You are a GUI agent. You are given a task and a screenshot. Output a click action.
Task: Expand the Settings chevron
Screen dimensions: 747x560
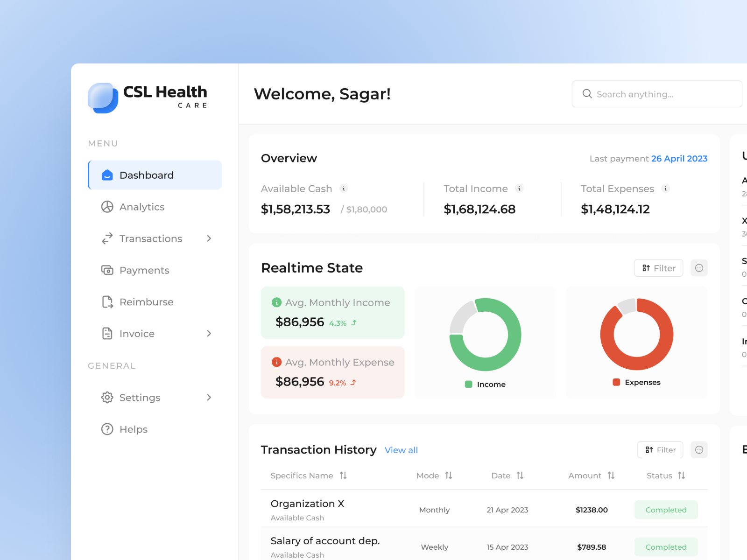point(209,398)
